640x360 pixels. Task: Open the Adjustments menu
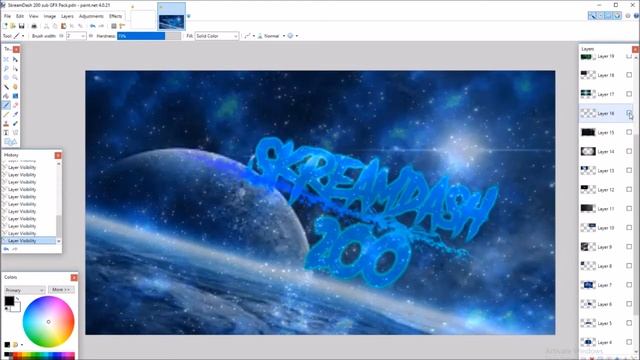coord(91,16)
